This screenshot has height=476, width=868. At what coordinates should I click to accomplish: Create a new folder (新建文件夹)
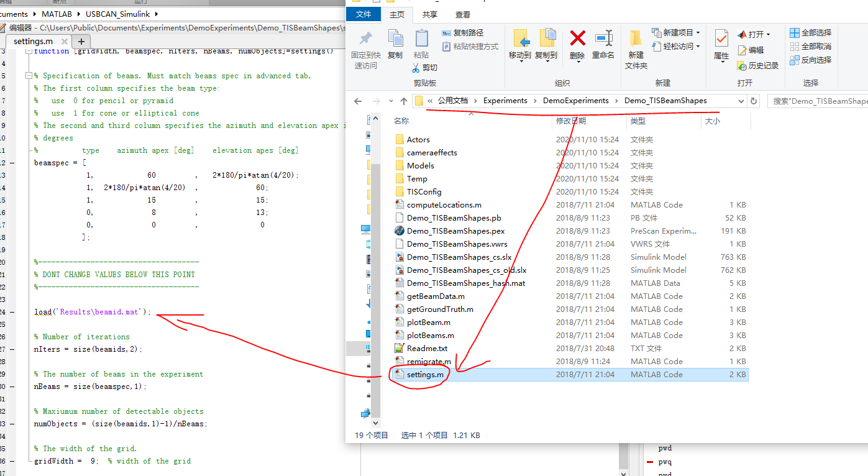[x=636, y=49]
